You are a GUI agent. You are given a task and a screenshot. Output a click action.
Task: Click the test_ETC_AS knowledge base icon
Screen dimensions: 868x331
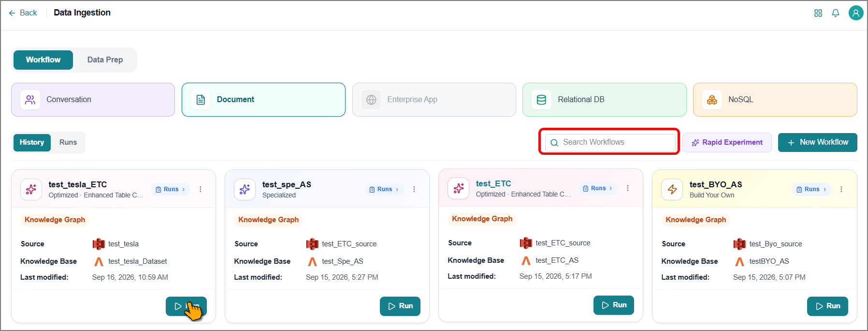526,261
